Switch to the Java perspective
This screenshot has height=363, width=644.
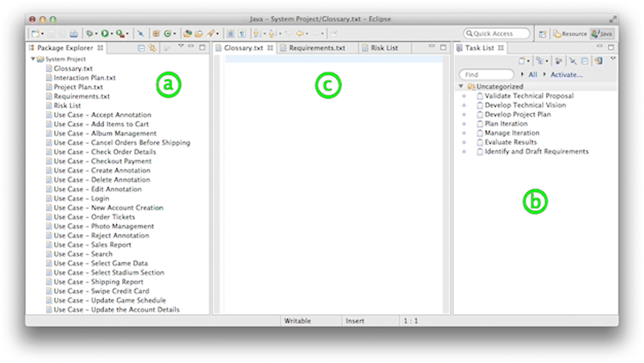coord(602,34)
